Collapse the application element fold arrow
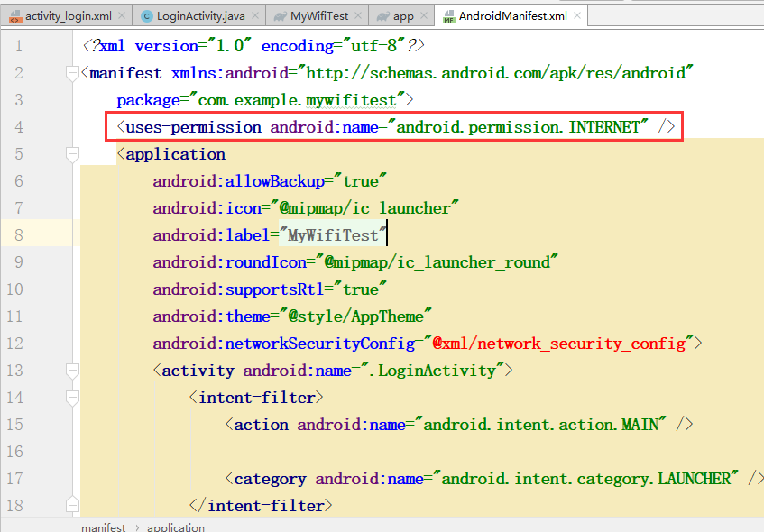The image size is (764, 532). [x=72, y=153]
